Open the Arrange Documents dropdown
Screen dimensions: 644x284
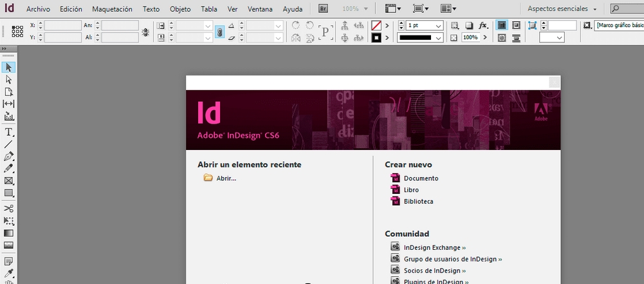point(448,8)
